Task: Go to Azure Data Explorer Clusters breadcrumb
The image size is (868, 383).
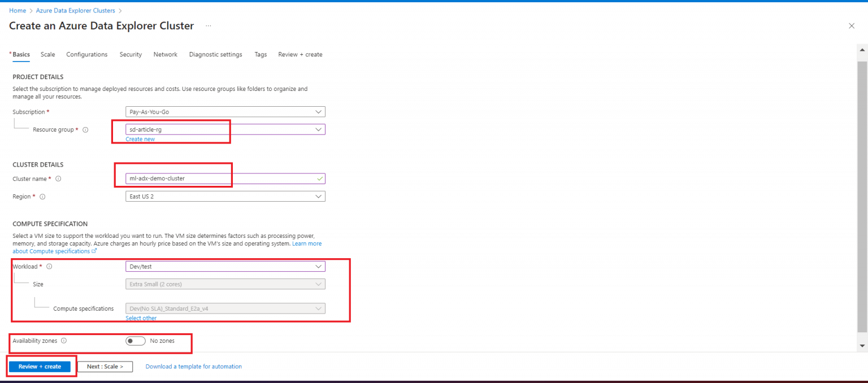Action: click(x=76, y=11)
